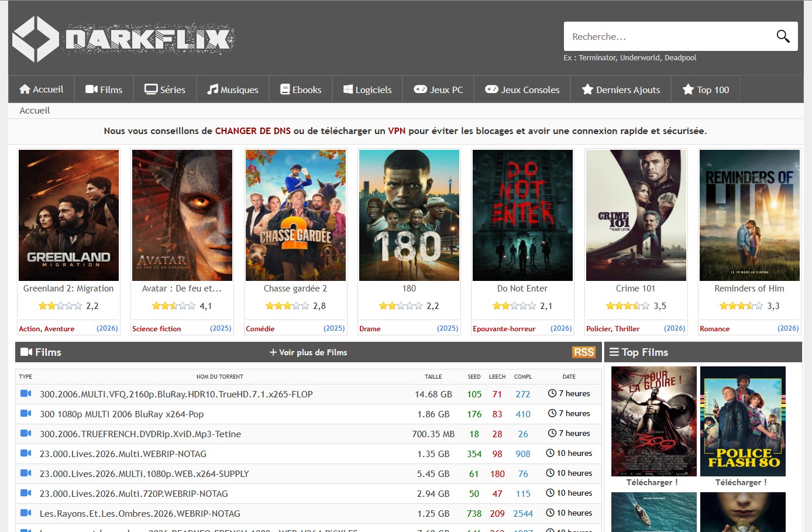
Task: Open the Jeux Consoles menu tab
Action: (522, 90)
